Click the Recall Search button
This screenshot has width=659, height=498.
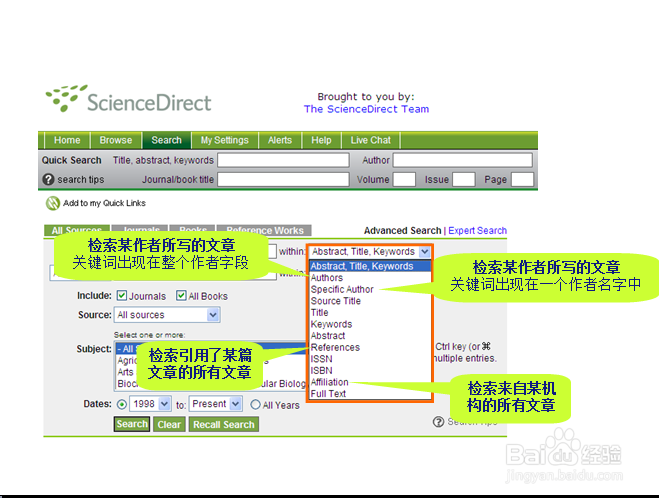[224, 424]
